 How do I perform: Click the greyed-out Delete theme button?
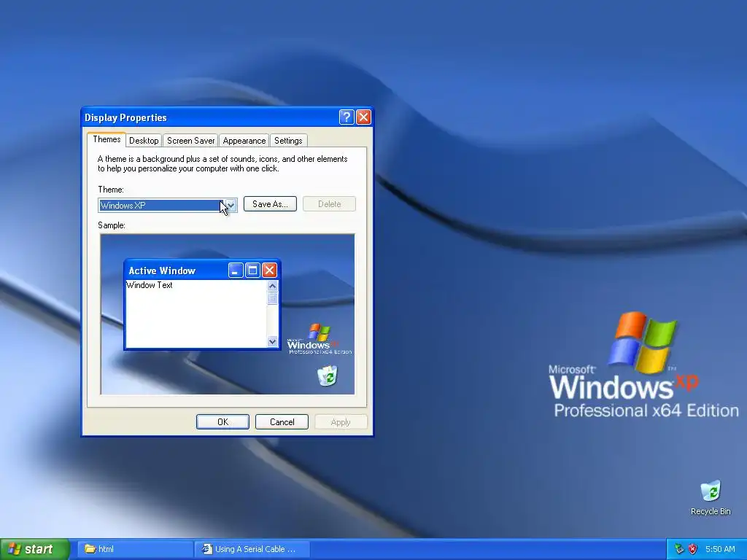coord(329,204)
